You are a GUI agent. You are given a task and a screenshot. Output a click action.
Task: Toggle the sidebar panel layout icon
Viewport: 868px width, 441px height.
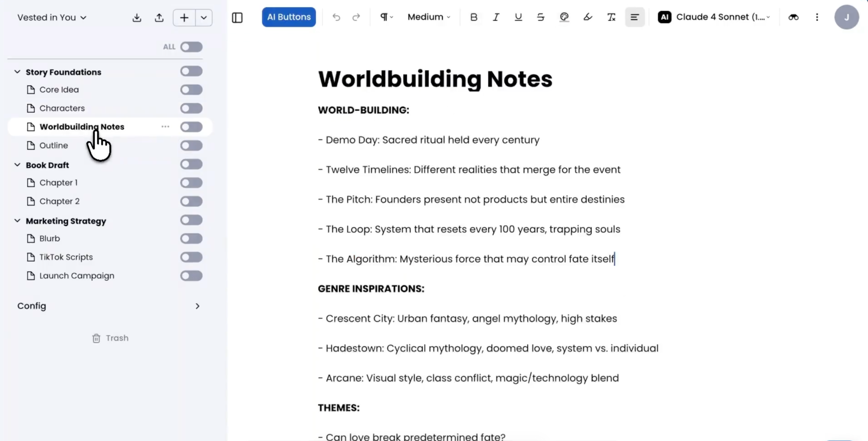point(237,17)
